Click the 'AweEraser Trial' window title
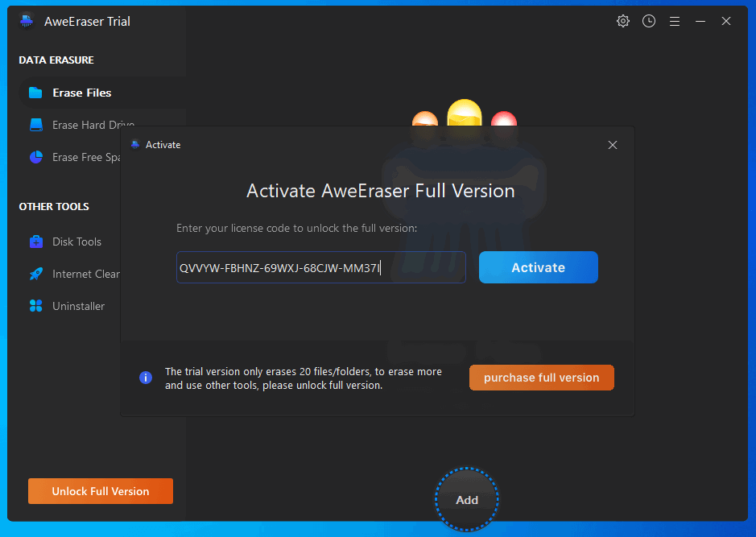The width and height of the screenshot is (756, 537). pos(87,21)
